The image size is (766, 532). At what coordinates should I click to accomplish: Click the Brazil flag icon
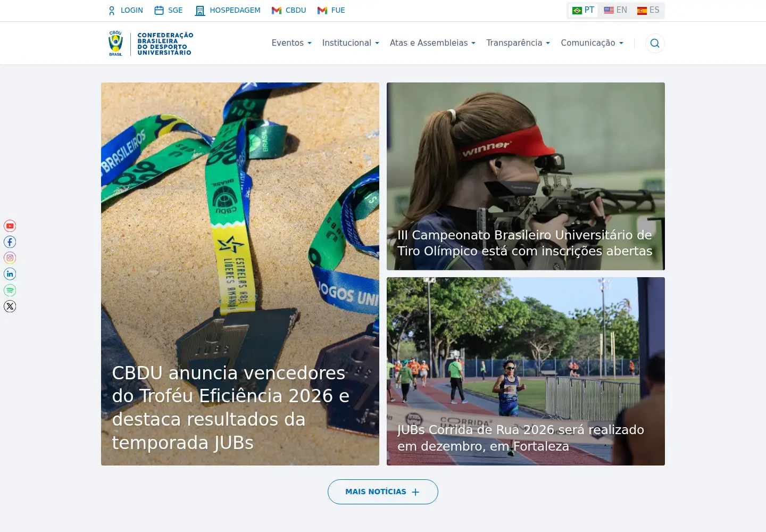577,10
